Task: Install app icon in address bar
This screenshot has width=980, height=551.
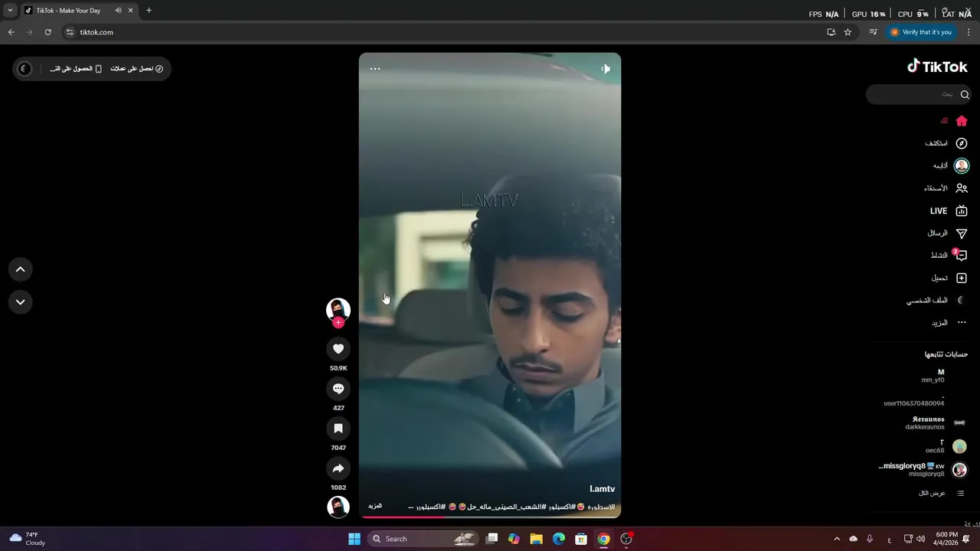Action: click(x=831, y=32)
